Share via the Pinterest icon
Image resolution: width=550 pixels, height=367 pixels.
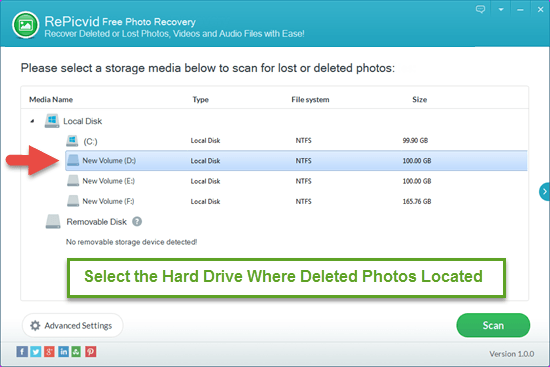tap(90, 352)
